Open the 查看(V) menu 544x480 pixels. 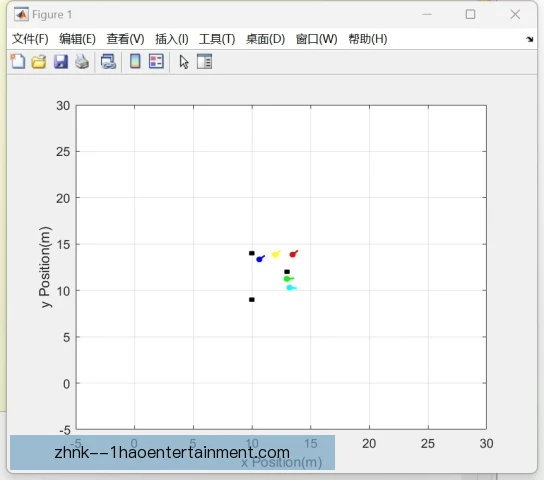tap(125, 39)
